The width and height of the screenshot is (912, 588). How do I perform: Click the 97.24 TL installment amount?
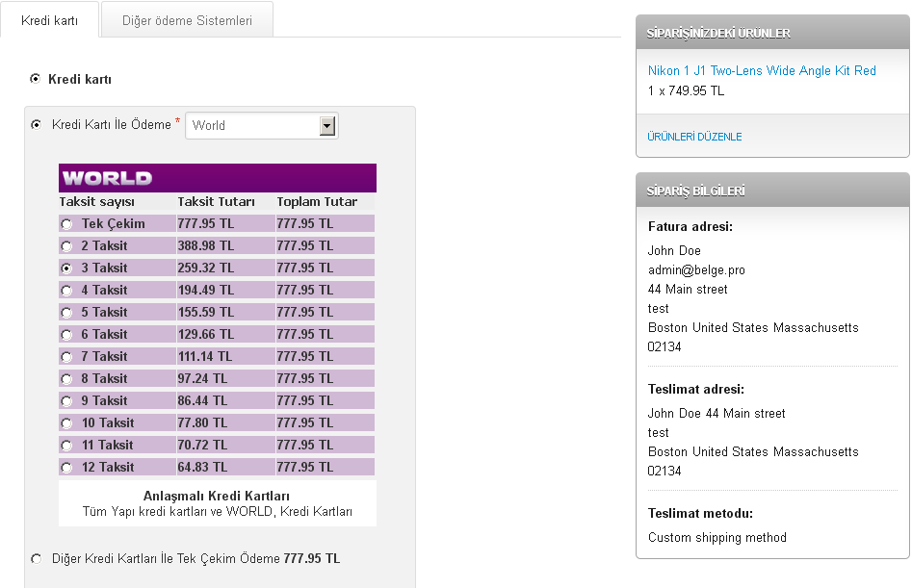coord(202,378)
